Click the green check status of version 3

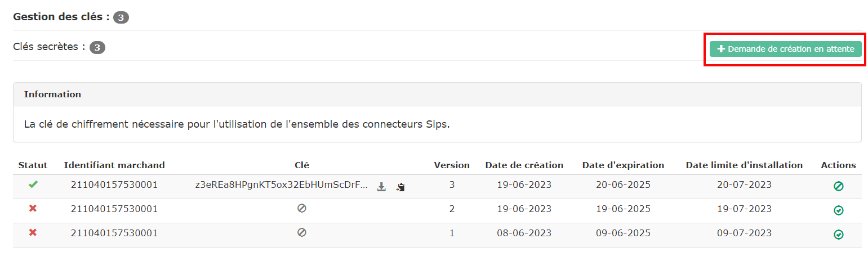(33, 184)
